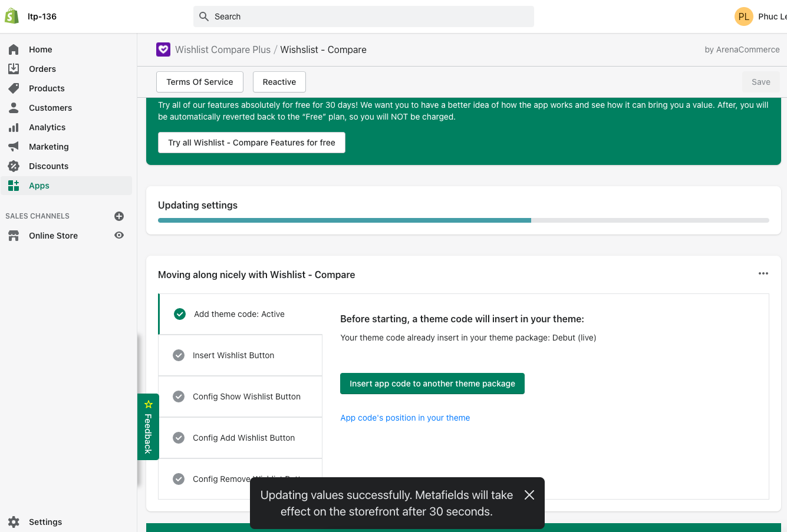Click the Shopify logo icon

12,16
